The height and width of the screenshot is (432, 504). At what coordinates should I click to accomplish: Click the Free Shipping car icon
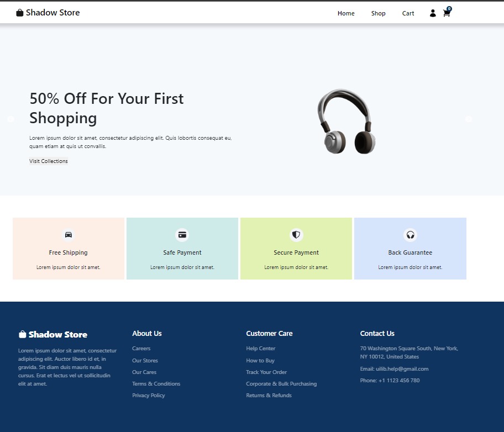[x=69, y=235]
